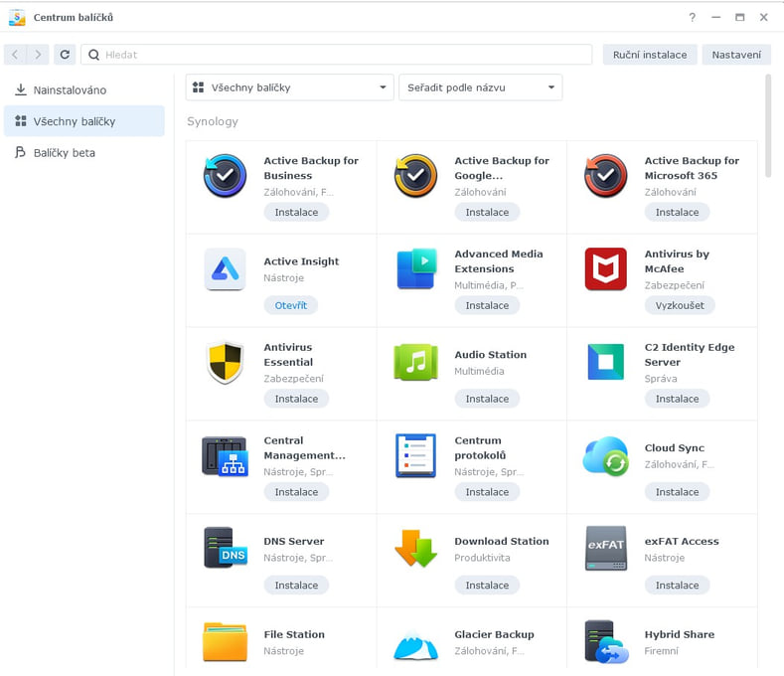The image size is (784, 676).
Task: Click the Active Backup for Business icon
Action: pos(225,176)
